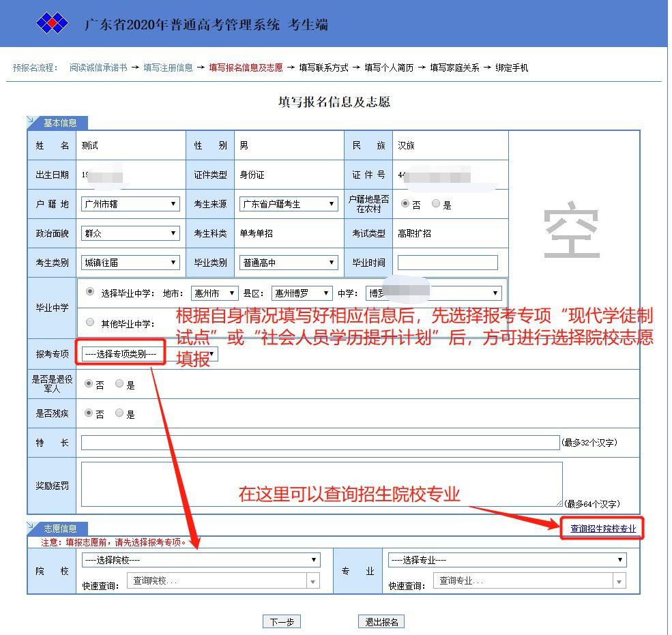Open 查询招生院校专业 link
This screenshot has width=672, height=635.
(602, 529)
